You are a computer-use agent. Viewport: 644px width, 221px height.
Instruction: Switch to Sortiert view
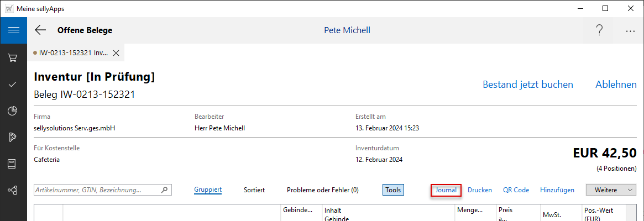[x=254, y=190]
